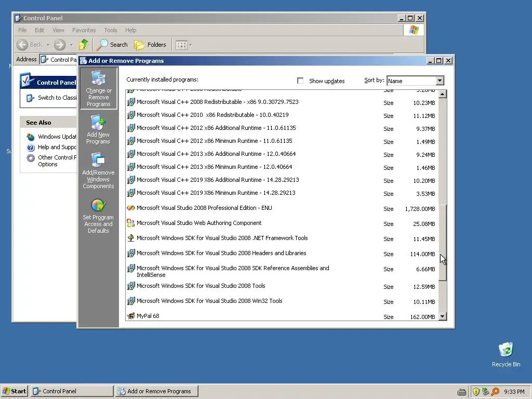Click icon of Visual C++ 2010 x86 Redistributable
The image size is (532, 399).
point(130,115)
